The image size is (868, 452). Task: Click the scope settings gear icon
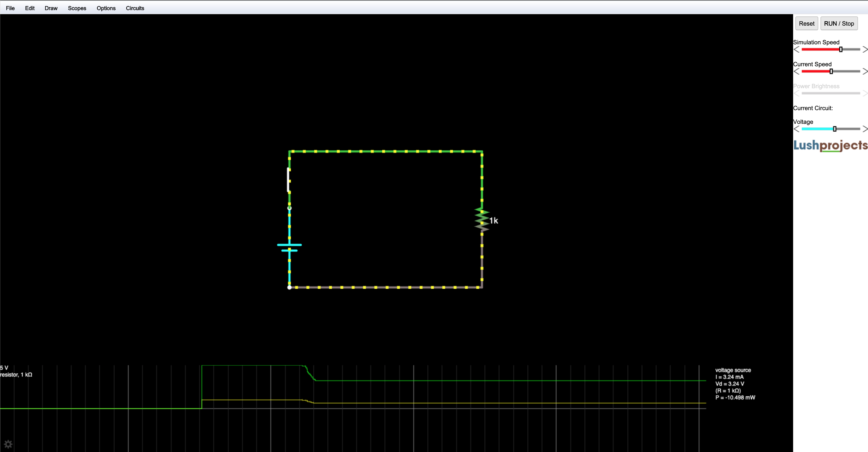click(8, 444)
